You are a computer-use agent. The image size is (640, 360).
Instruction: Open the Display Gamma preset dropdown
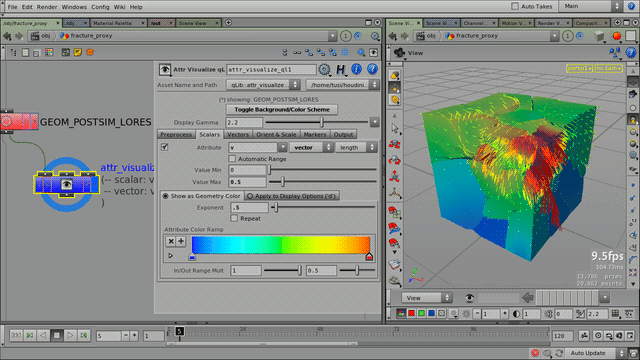click(374, 122)
